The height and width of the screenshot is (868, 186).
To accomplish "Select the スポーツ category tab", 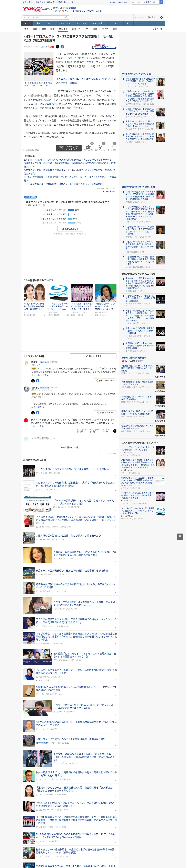I will [76, 29].
